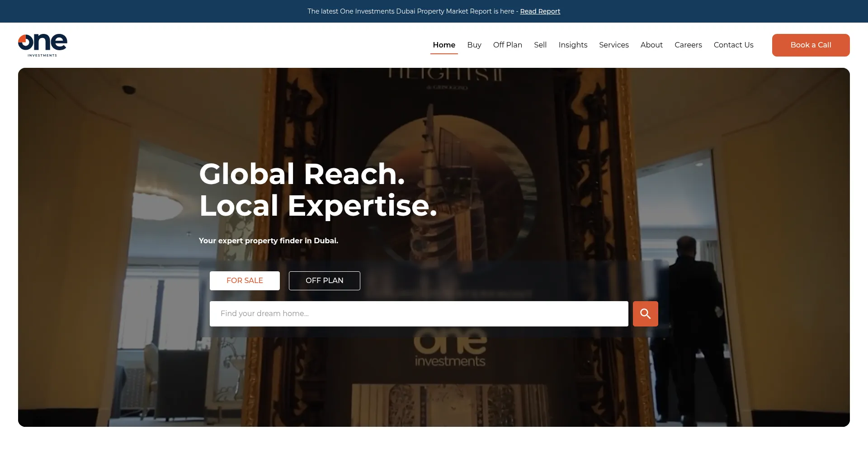Screen dimensions: 868x449
Task: Open the Off Plan nav item
Action: [508, 45]
